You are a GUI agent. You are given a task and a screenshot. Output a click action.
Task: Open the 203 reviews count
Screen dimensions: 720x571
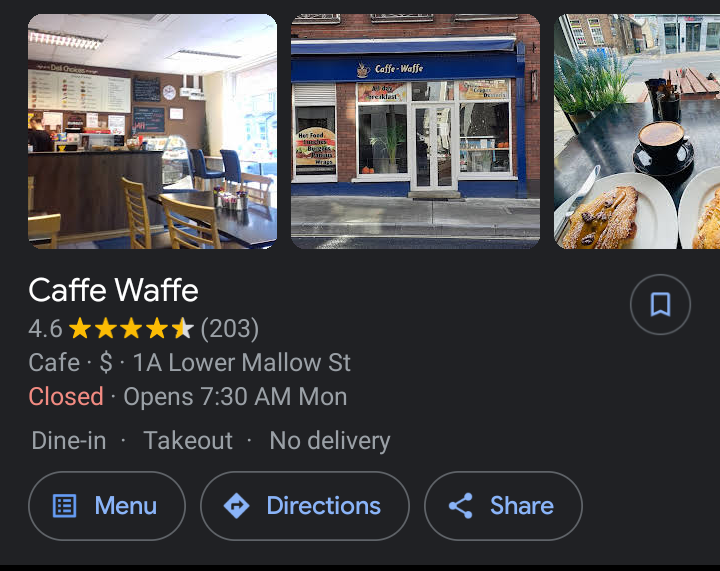pyautogui.click(x=230, y=329)
